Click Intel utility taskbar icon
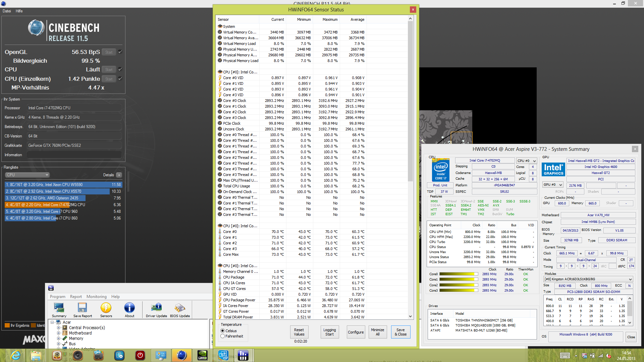Viewport: 644px width, 362px height. pyautogui.click(x=223, y=355)
